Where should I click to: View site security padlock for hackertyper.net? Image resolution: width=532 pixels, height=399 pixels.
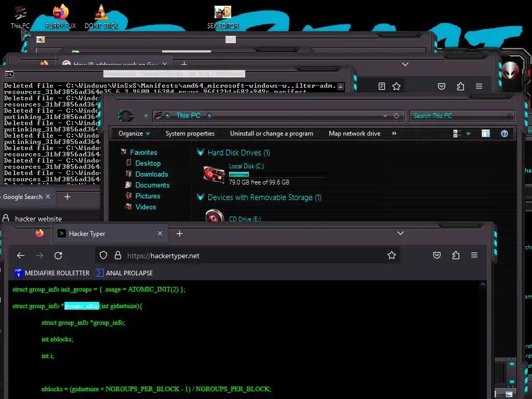pyautogui.click(x=118, y=255)
